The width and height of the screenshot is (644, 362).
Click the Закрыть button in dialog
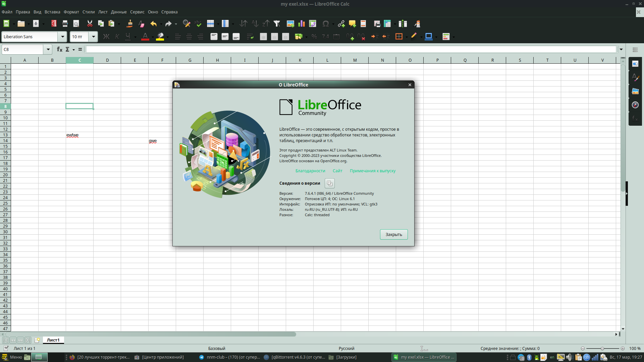coord(394,234)
